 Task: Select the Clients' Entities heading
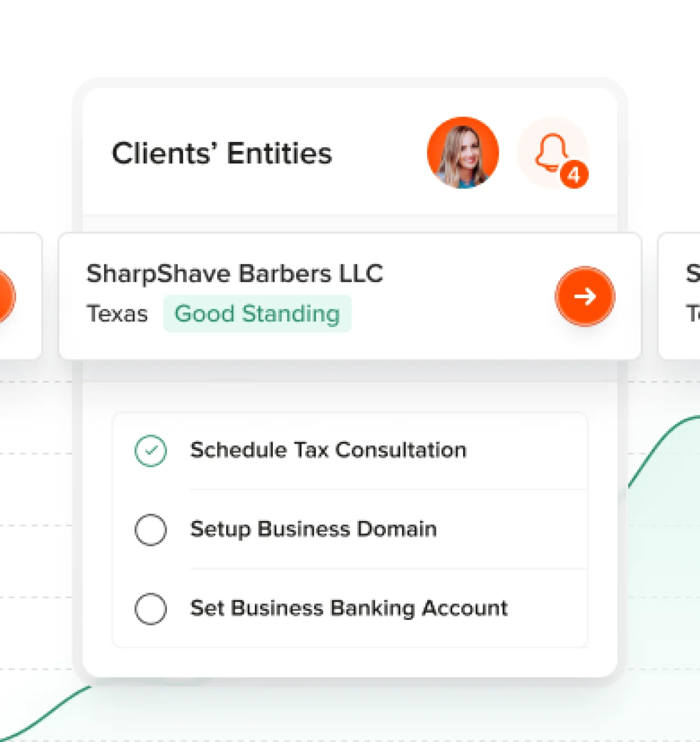coord(222,154)
